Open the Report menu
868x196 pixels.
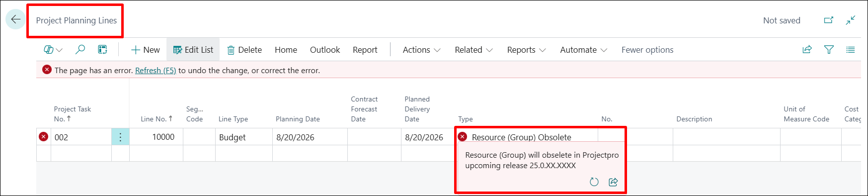pyautogui.click(x=365, y=50)
